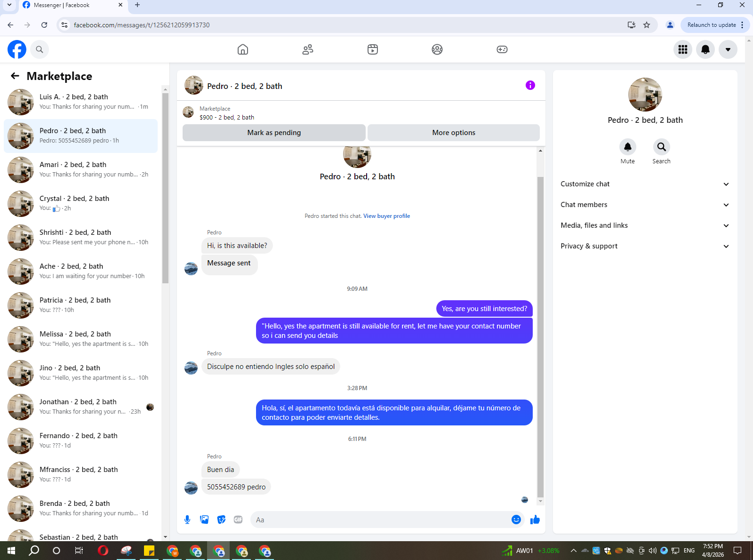Click the $900 - 2 bed, 2 bath listing
Viewport: 753px width, 560px height.
point(226,118)
